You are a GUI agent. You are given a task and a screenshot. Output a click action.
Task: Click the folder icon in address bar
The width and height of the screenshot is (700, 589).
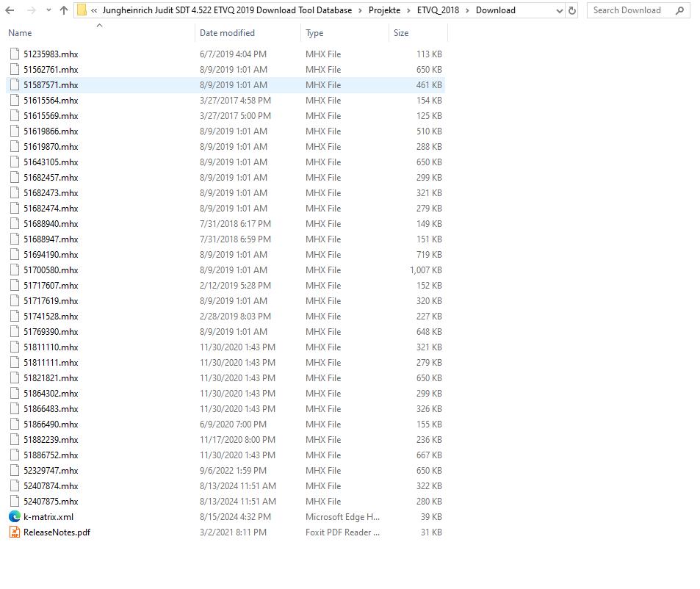point(82,10)
